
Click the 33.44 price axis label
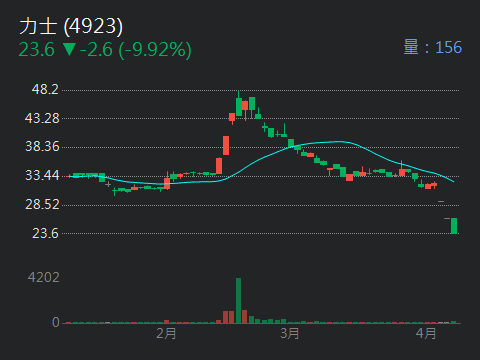tap(42, 175)
